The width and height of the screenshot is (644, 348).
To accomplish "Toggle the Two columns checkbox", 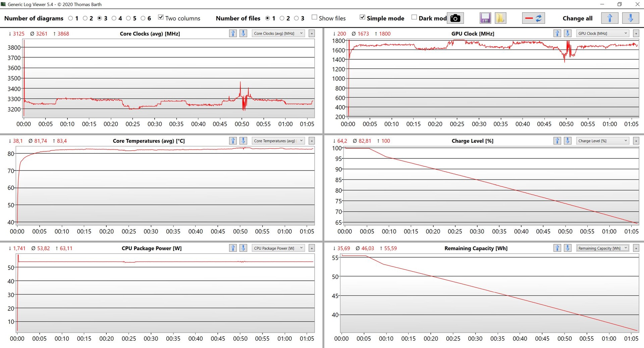I will point(161,17).
